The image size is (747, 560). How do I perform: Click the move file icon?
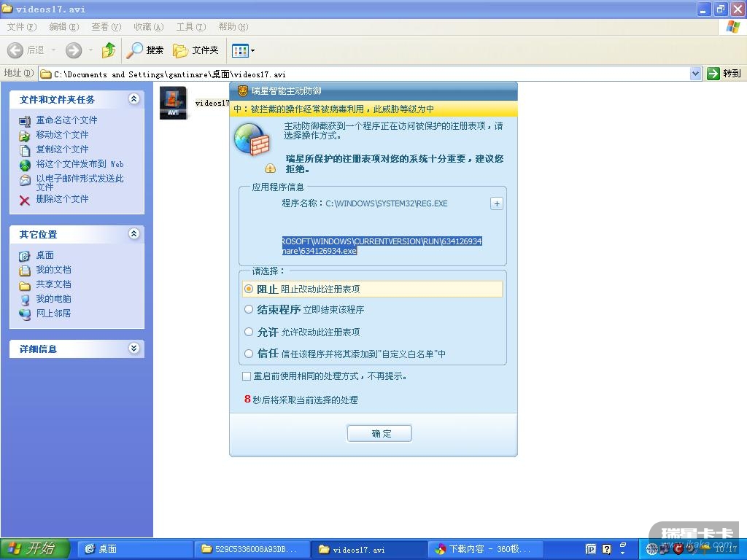25,136
